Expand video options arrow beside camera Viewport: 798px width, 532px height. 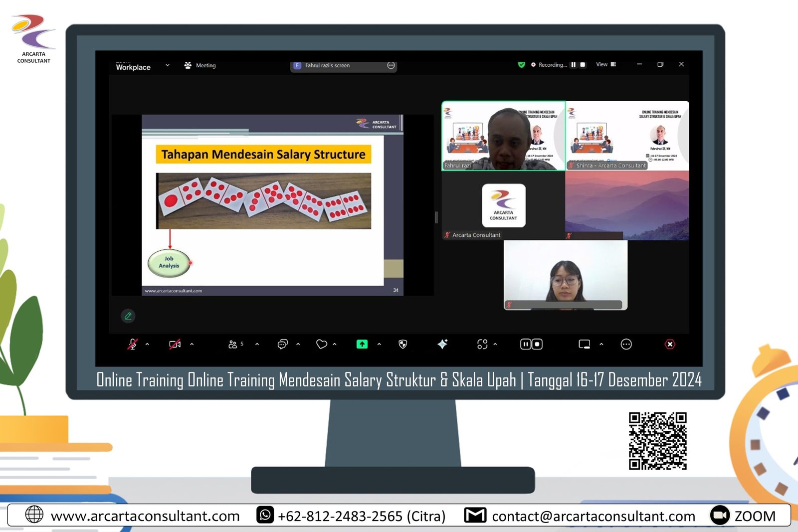pos(192,344)
